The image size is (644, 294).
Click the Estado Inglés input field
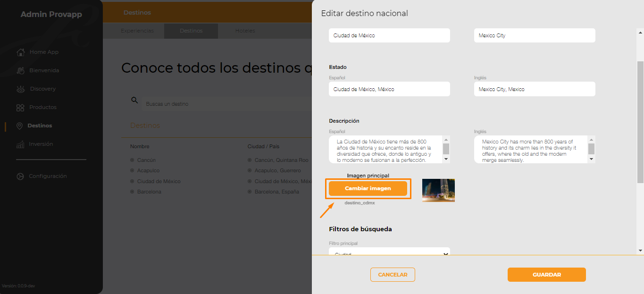(x=535, y=89)
